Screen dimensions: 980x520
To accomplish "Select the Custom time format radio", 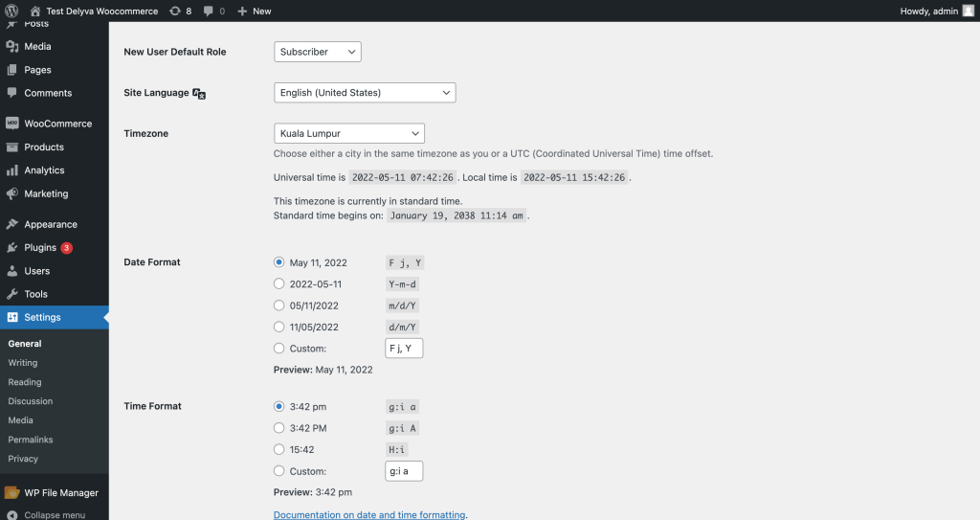I will [x=278, y=470].
